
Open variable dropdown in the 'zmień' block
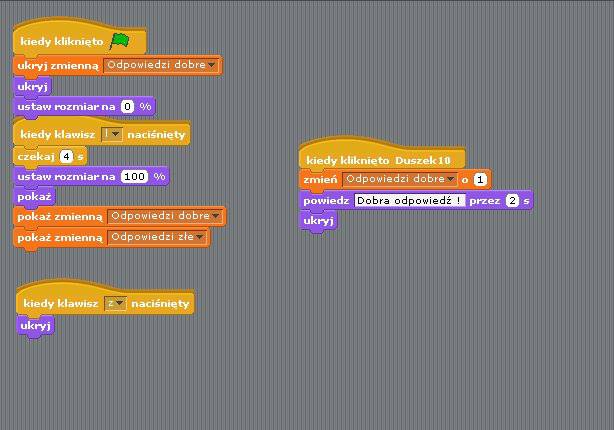pyautogui.click(x=451, y=179)
